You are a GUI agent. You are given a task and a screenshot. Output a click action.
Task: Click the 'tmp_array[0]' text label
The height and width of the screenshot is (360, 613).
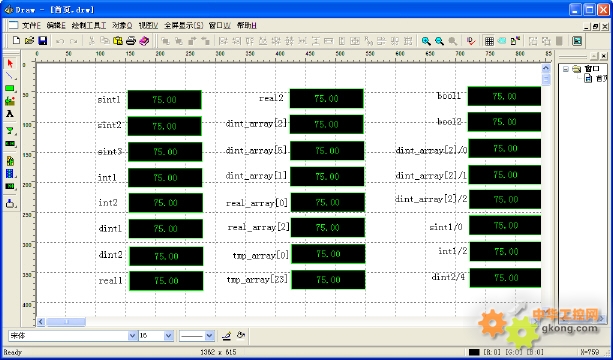pos(260,256)
